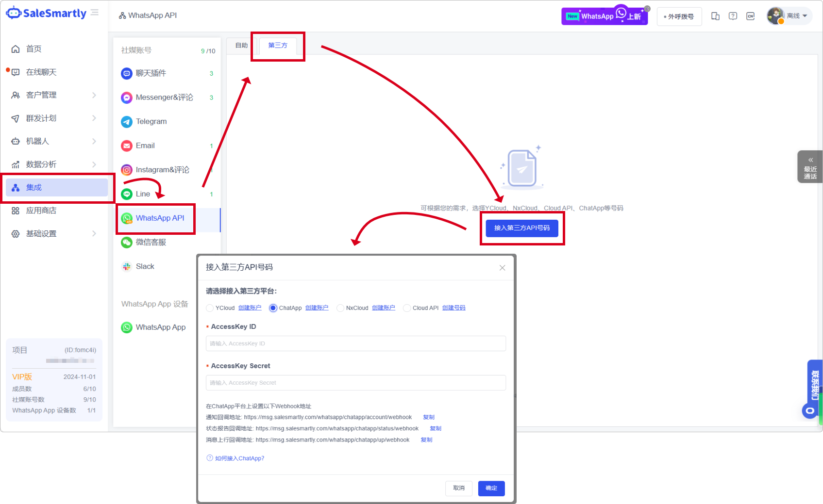
Task: Select the YCloud radio button
Action: 210,308
